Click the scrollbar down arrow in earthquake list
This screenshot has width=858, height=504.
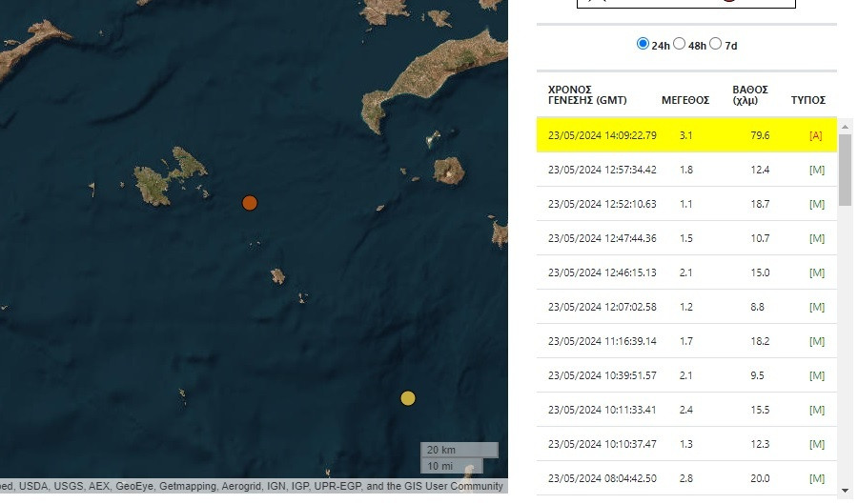(845, 491)
